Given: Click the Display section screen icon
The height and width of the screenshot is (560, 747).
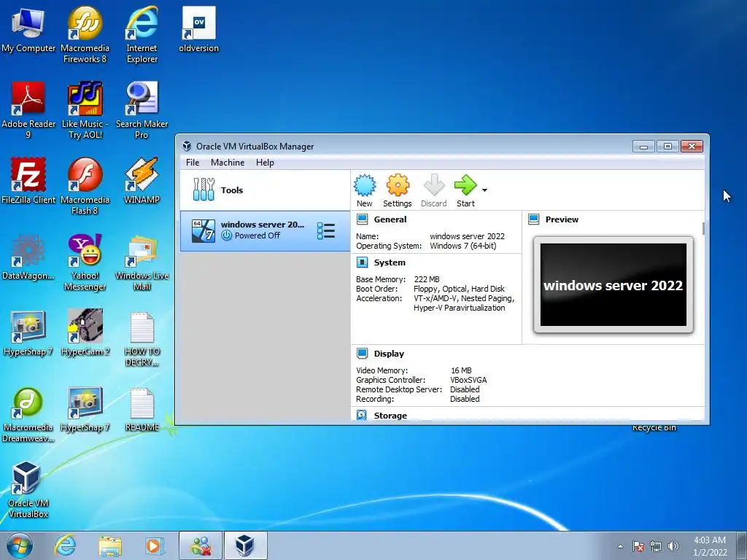Looking at the screenshot, I should 362,354.
